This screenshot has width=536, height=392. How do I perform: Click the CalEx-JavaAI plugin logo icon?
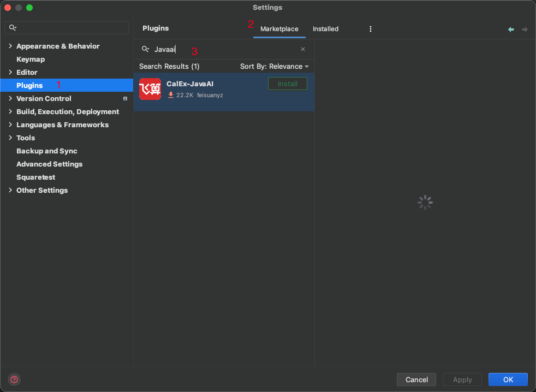(150, 89)
